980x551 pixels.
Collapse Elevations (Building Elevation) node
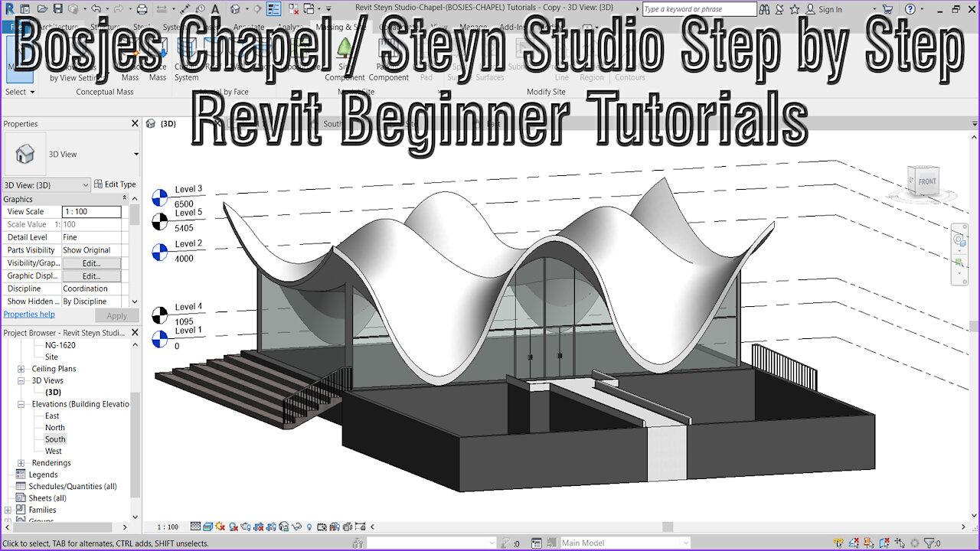tap(21, 404)
